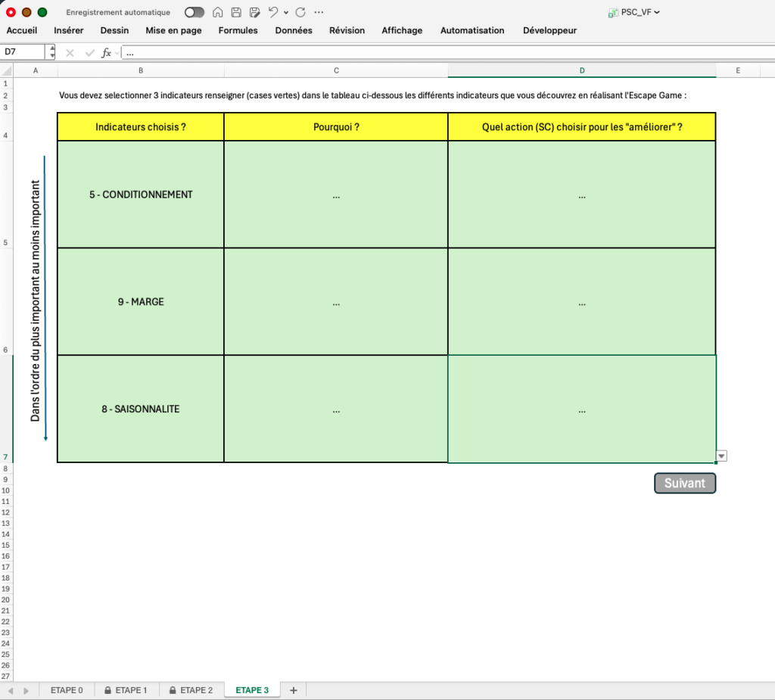Image resolution: width=775 pixels, height=700 pixels.
Task: Click the Save As icon with pencil
Action: tap(254, 12)
